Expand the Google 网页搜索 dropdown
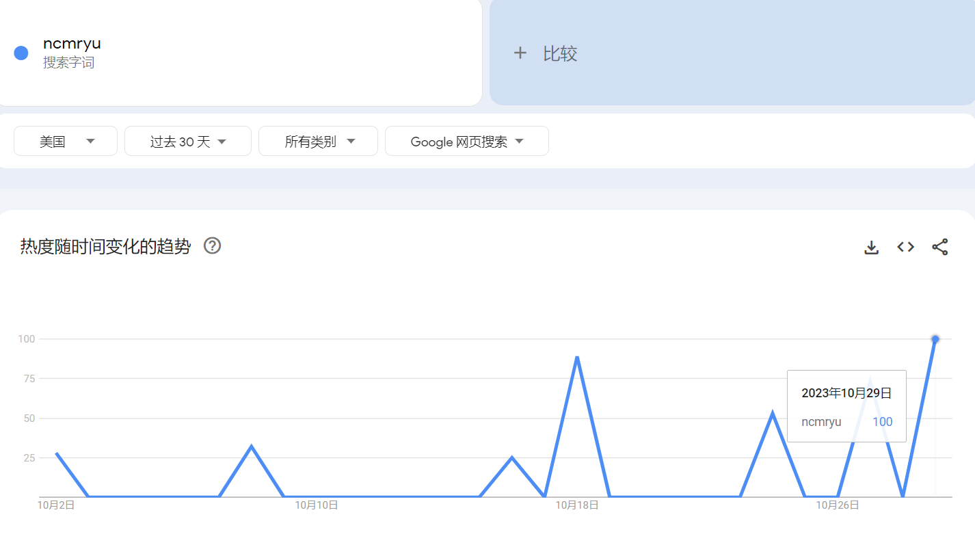The image size is (975, 560). coord(467,142)
